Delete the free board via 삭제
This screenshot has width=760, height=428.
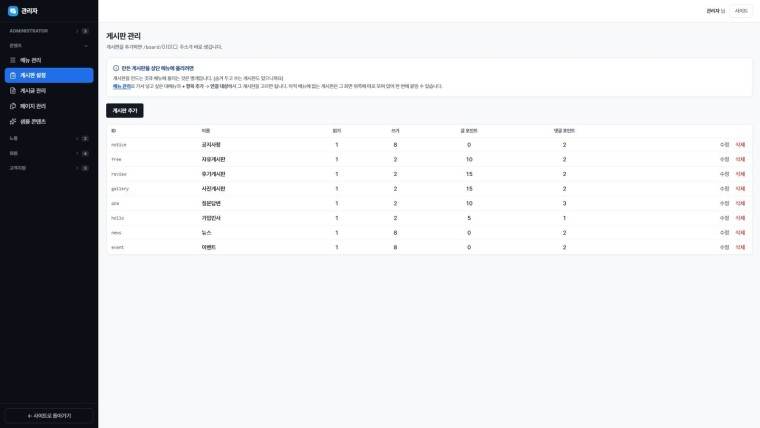click(740, 159)
